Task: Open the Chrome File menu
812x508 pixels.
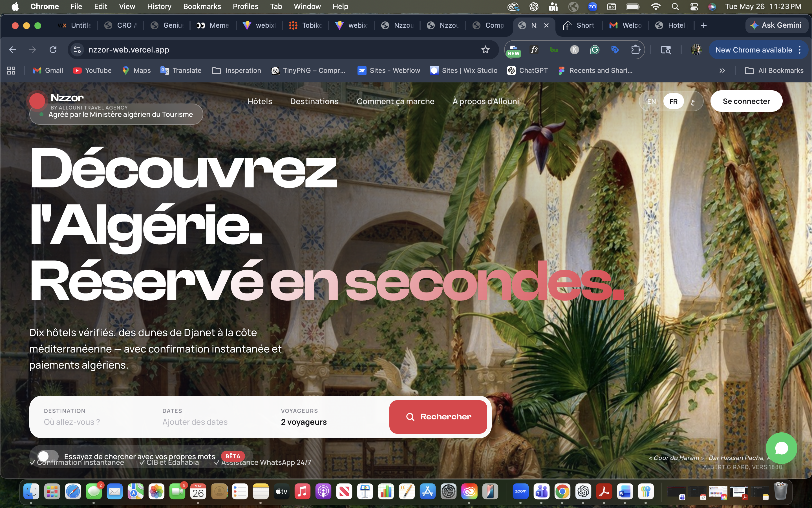Action: click(x=76, y=7)
